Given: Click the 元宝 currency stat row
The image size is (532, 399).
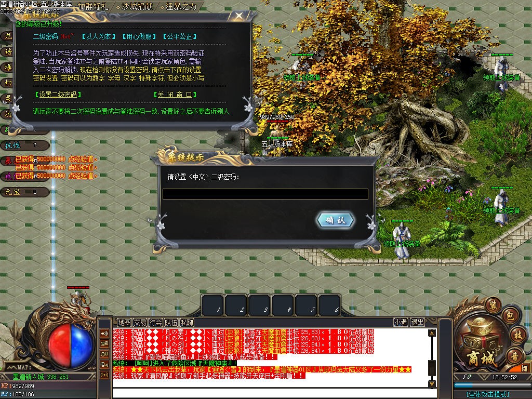Looking at the screenshot, I should point(24,192).
